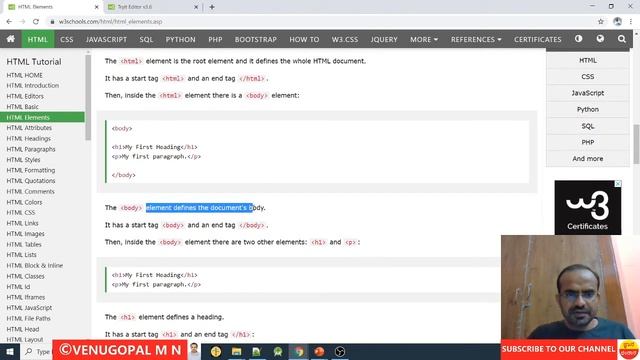Click the padlock site info icon
Image resolution: width=640 pixels, height=360 pixels.
pyautogui.click(x=52, y=22)
